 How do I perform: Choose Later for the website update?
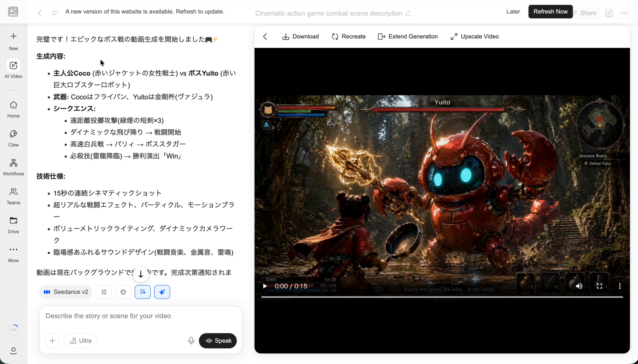tap(513, 11)
